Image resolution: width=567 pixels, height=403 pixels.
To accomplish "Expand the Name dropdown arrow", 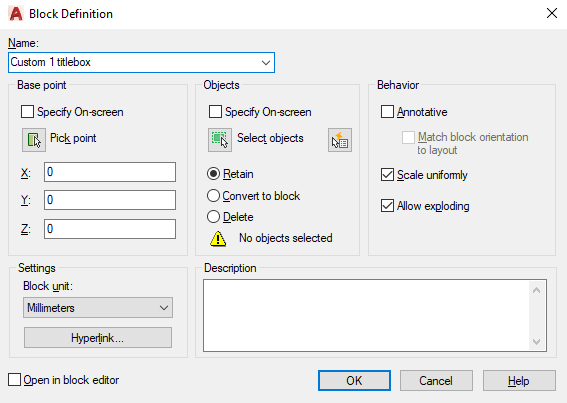I will coord(266,63).
